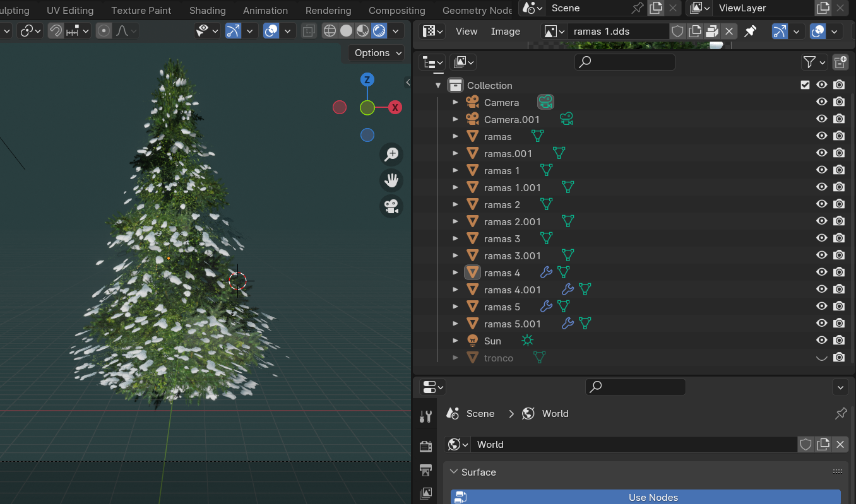Screen dimensions: 856x504
Task: Show the hidden tronco object
Action: click(x=821, y=358)
